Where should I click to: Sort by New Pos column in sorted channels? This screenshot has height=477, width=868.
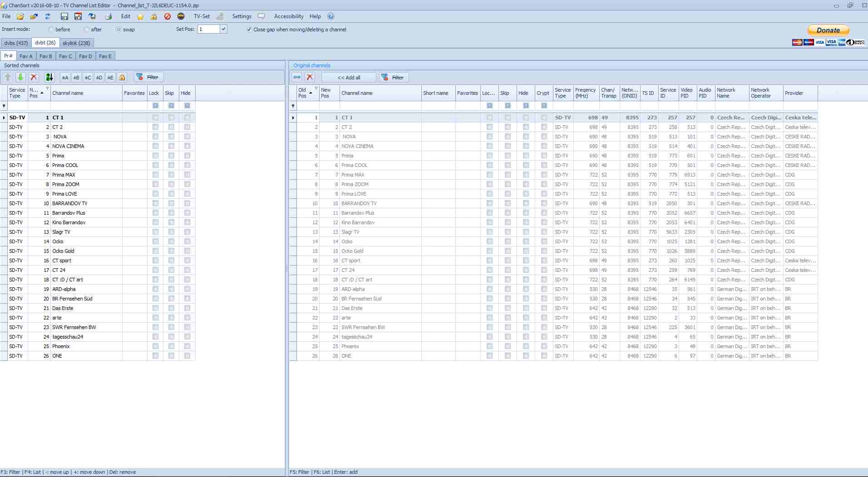(x=39, y=93)
